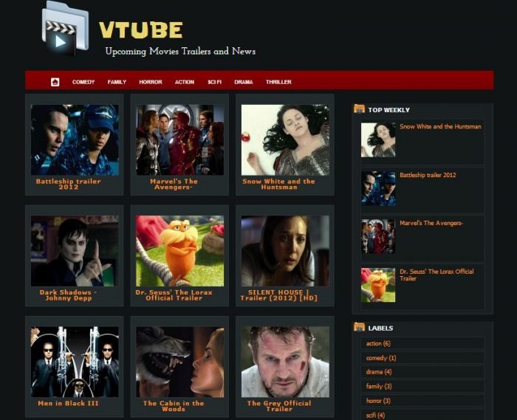Click Top Weekly link 'Dr. Seuss' The Lorax Official Trailer'
517x420 pixels.
click(437, 275)
